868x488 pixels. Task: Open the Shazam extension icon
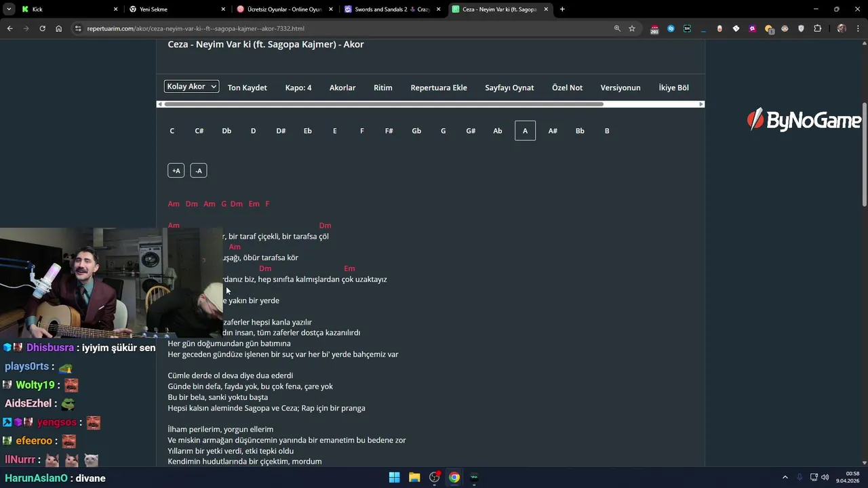[671, 28]
